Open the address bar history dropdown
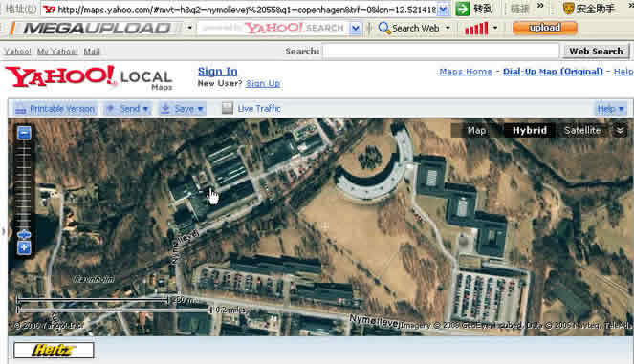Screen dimensions: 634x364 coord(444,9)
